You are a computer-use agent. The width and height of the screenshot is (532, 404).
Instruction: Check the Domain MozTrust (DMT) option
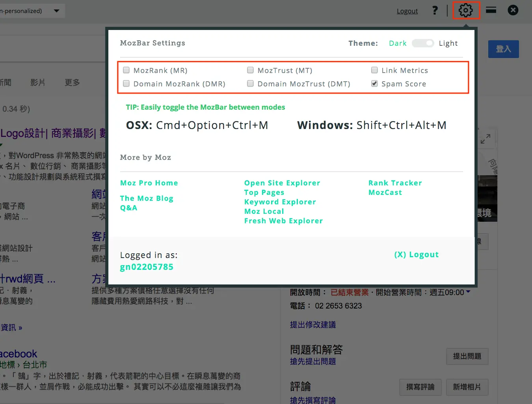point(250,84)
